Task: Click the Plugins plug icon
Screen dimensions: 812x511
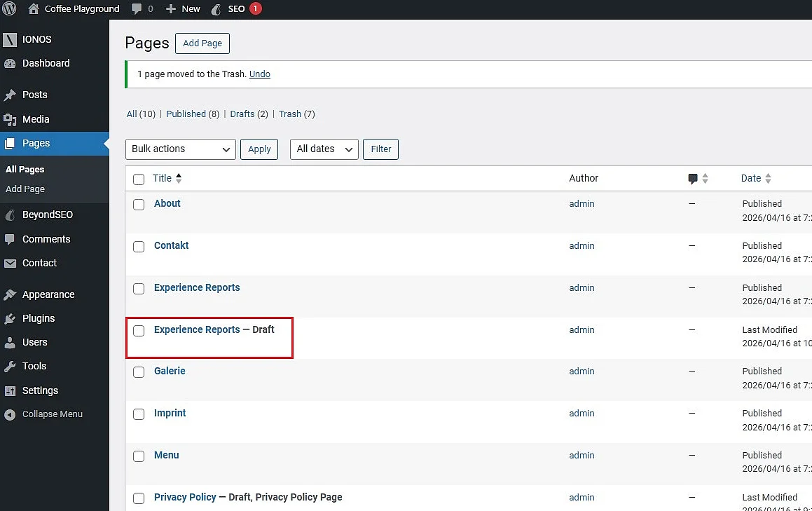Action: [10, 318]
